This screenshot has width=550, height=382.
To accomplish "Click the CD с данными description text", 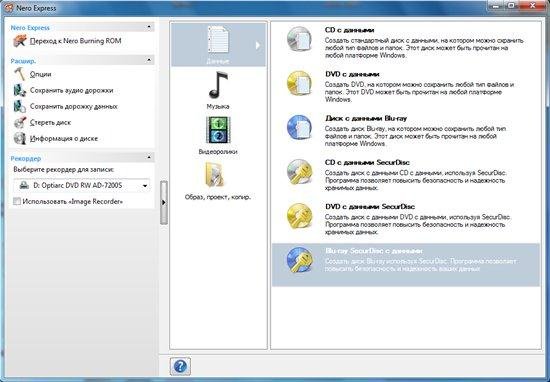I will point(424,48).
